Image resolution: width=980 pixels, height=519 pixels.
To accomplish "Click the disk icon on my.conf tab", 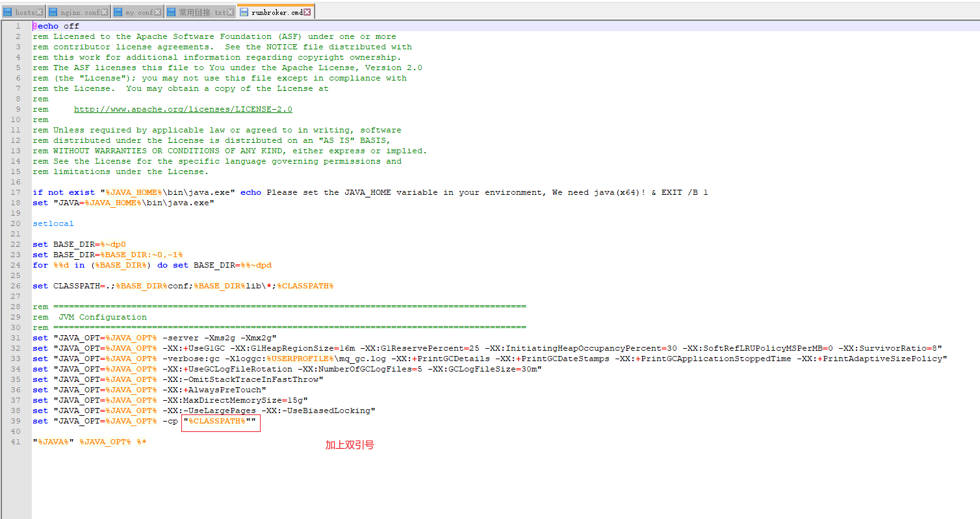I will (x=118, y=12).
